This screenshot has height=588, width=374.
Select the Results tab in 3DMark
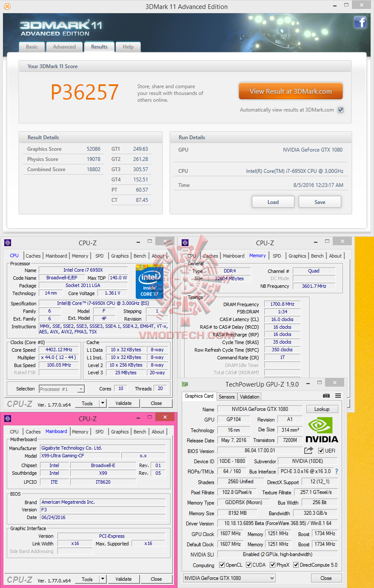tap(99, 47)
